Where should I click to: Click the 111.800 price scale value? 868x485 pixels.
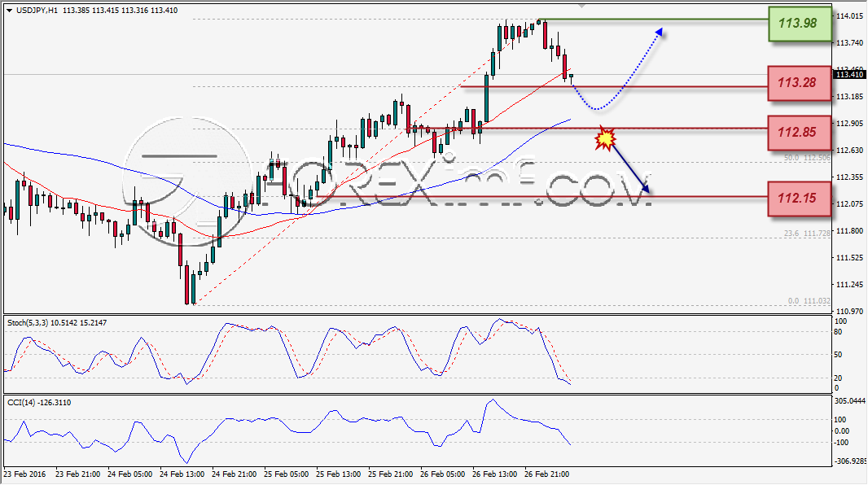pyautogui.click(x=850, y=230)
